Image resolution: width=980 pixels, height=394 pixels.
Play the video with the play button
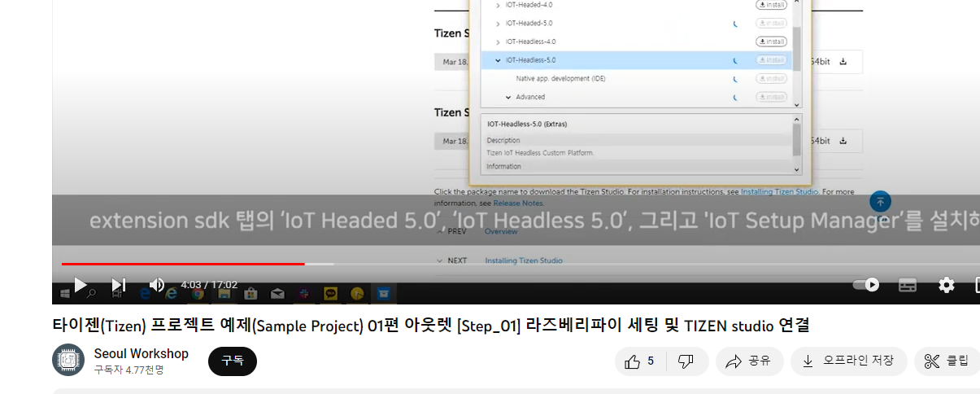(80, 285)
